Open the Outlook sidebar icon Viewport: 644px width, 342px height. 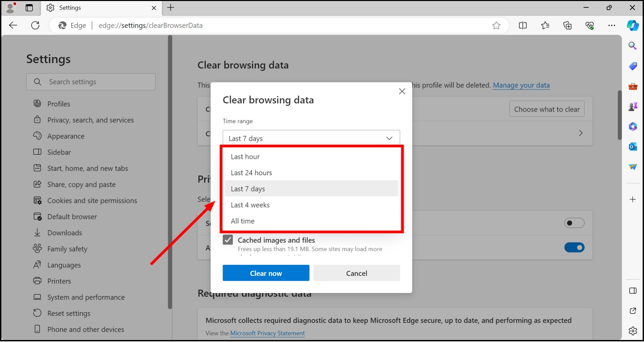tap(633, 147)
